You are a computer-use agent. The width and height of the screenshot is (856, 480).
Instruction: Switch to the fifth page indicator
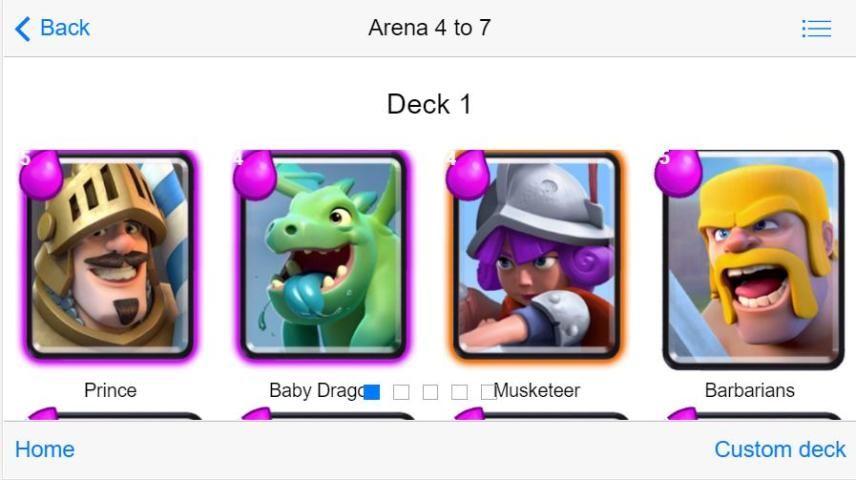[489, 392]
